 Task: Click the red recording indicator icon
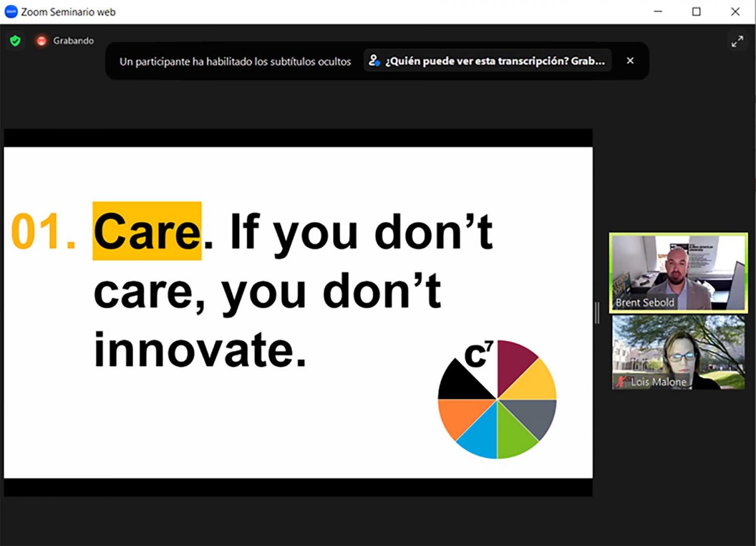click(x=41, y=41)
